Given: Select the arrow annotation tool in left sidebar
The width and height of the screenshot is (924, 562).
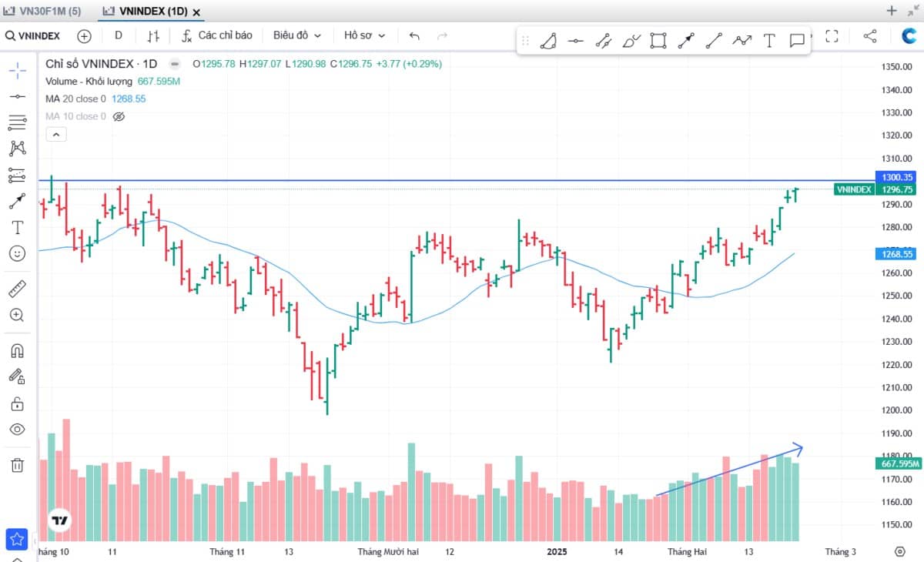Looking at the screenshot, I should coord(17,202).
